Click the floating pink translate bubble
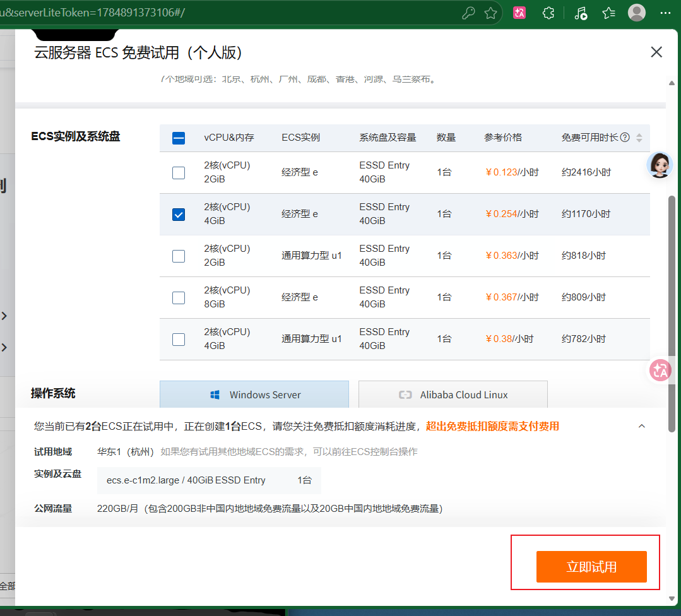Viewport: 681px width, 616px height. tap(661, 370)
